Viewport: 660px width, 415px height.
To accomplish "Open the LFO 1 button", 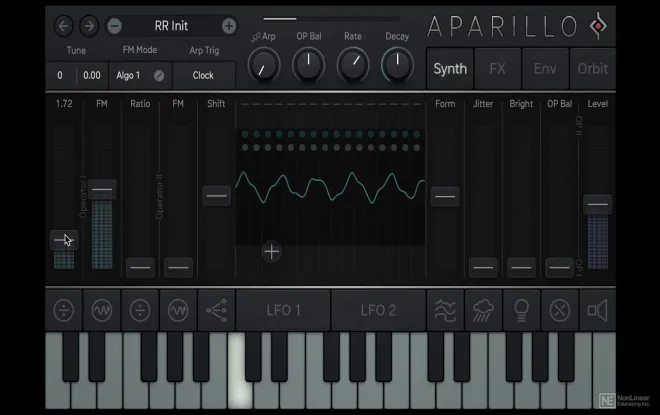I will (283, 311).
